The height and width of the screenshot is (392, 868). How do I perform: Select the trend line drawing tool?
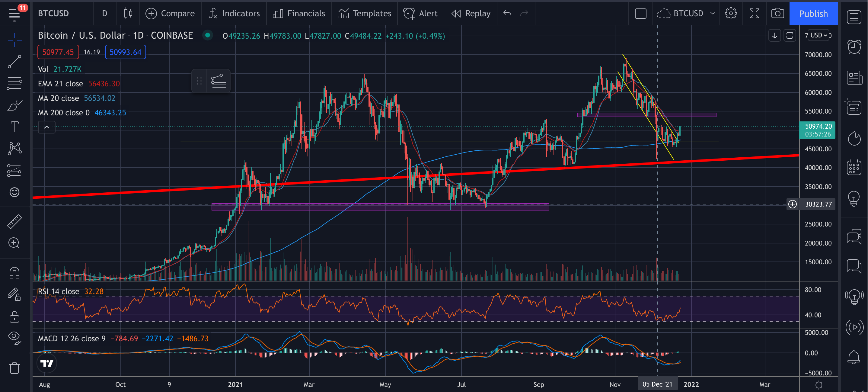coord(14,62)
